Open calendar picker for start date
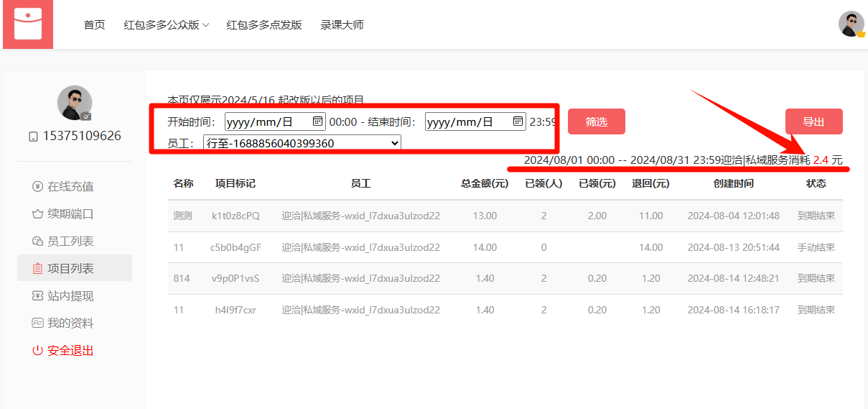Screen dimensions: 868x409 pos(317,121)
